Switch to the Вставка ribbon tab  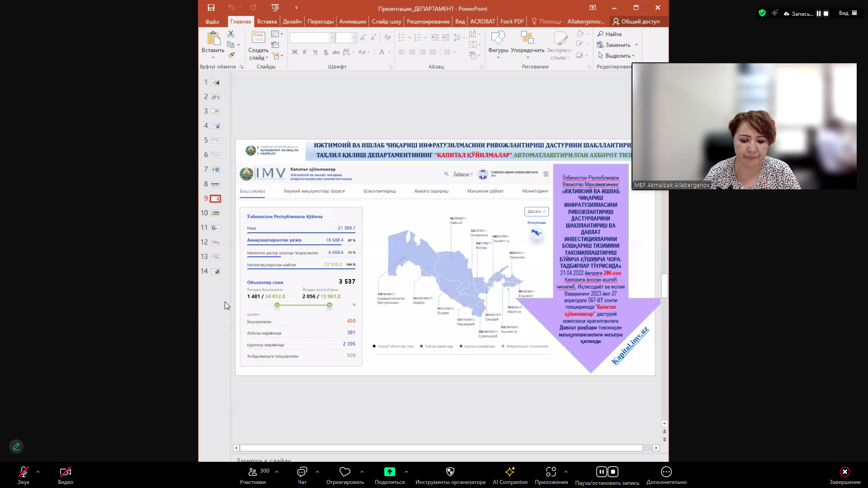click(x=267, y=21)
